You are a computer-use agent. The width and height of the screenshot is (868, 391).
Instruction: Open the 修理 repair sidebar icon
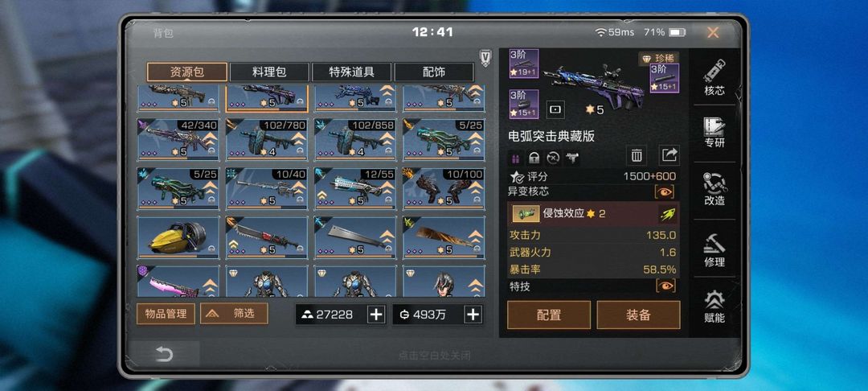(714, 249)
